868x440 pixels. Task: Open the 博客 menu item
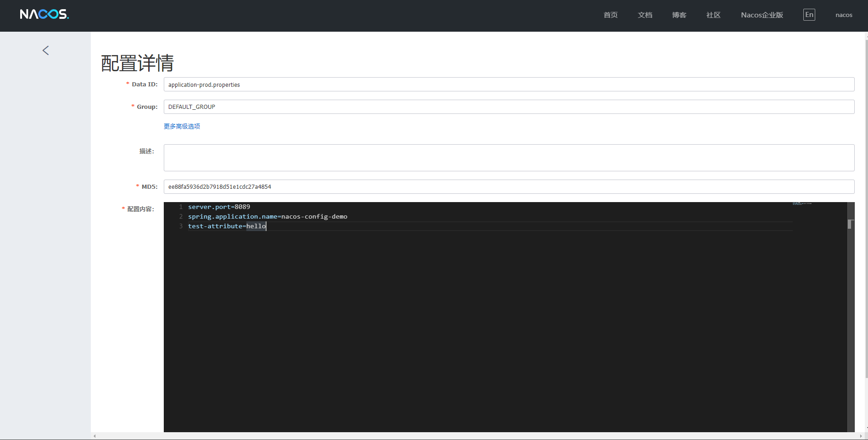pos(679,15)
